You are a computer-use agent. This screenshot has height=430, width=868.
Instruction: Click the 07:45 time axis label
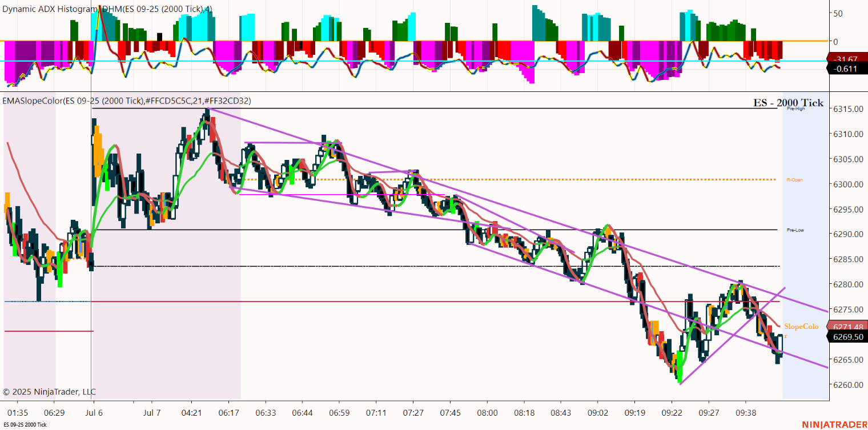click(450, 412)
